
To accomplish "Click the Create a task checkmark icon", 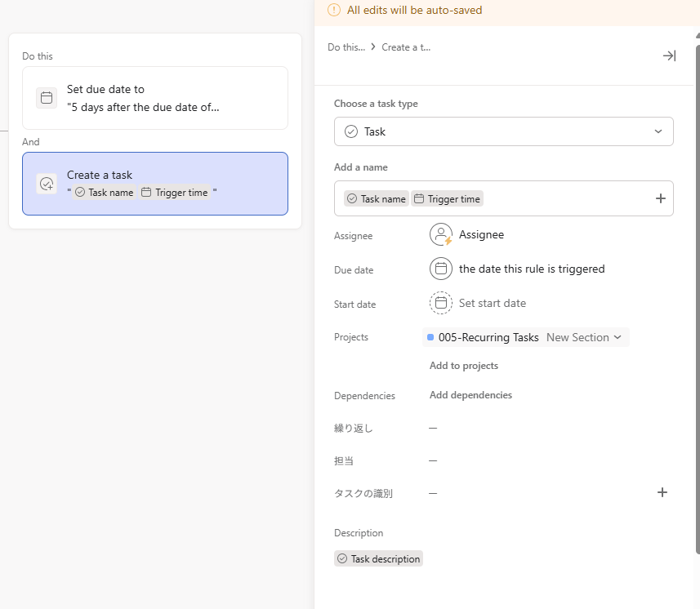I will [47, 184].
